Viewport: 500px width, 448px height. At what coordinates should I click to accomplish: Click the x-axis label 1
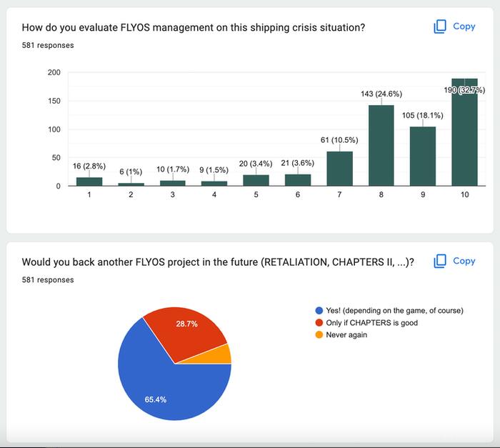pos(89,194)
